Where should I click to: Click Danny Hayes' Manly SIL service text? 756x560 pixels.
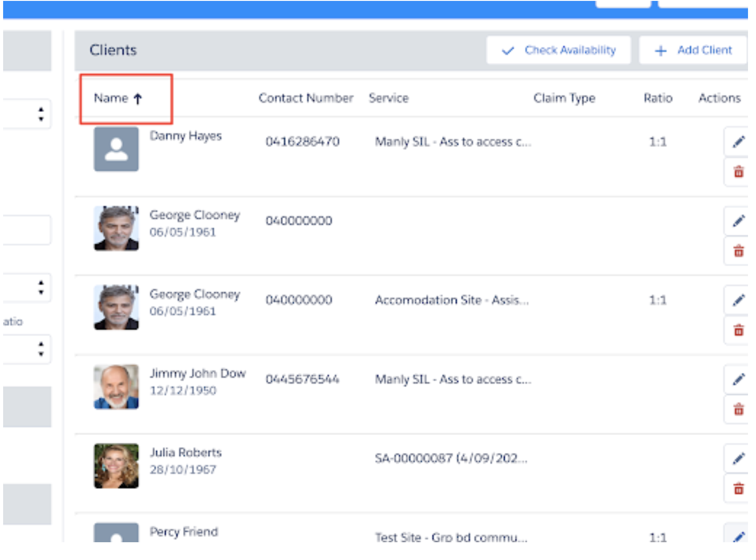pos(453,142)
